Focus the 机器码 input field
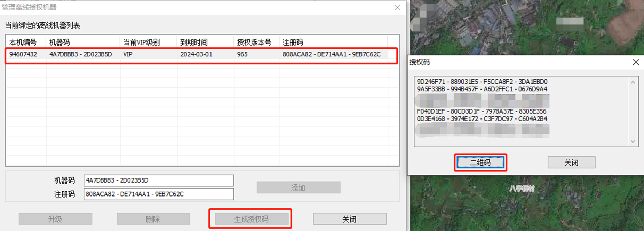The image size is (644, 231). (x=158, y=180)
